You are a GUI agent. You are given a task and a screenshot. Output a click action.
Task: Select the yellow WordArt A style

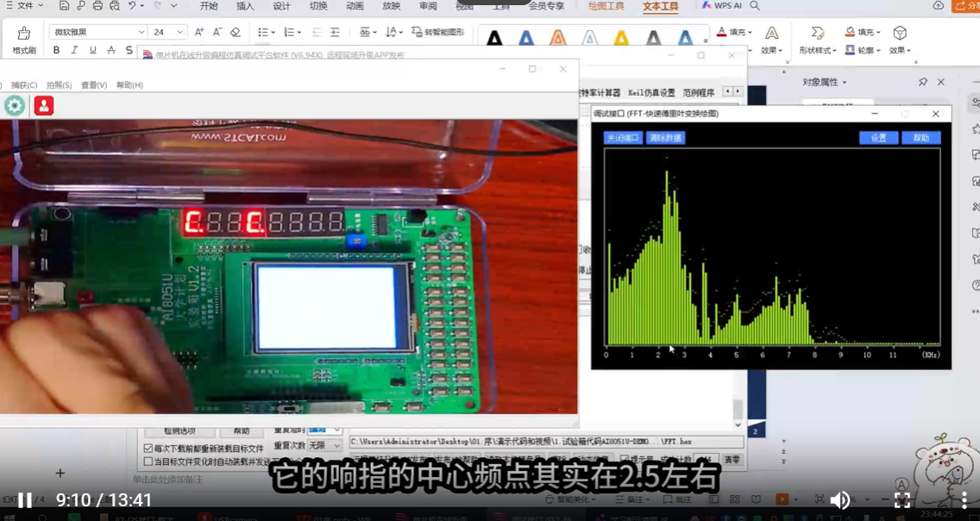(621, 39)
